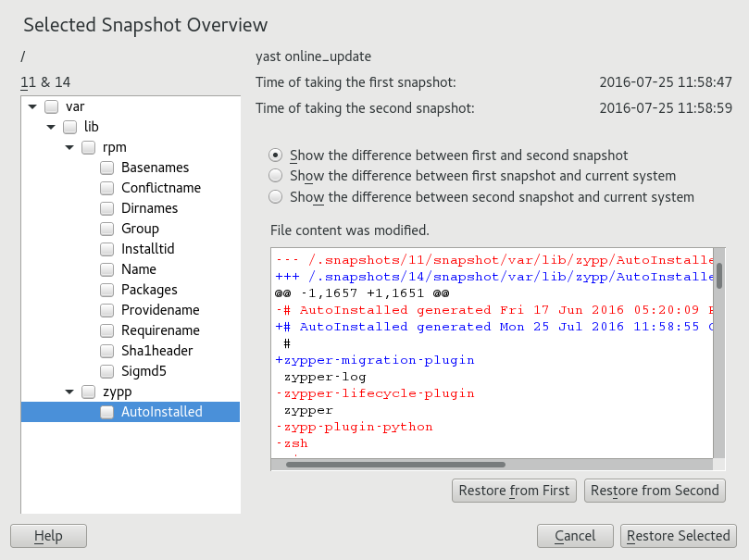Image resolution: width=749 pixels, height=560 pixels.
Task: Select the Providename tree item
Action: click(x=160, y=310)
